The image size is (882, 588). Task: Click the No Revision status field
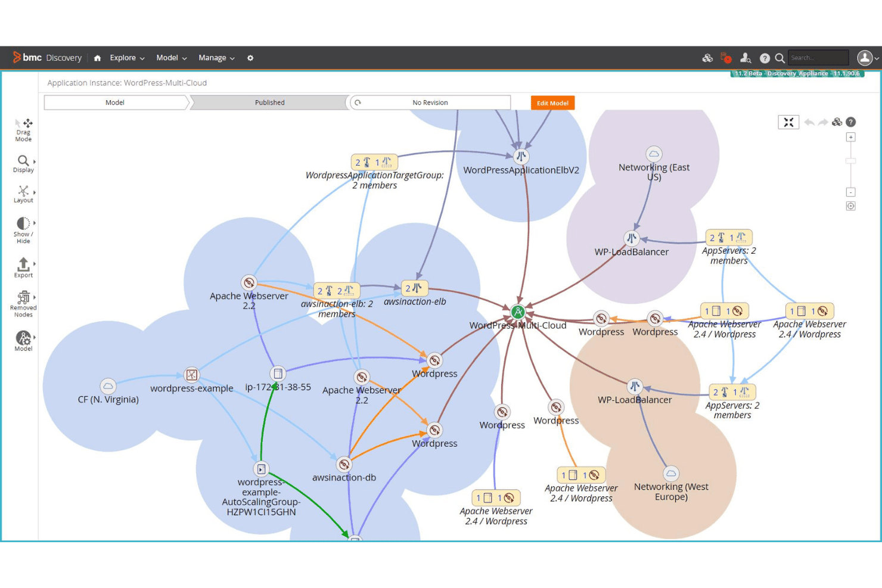pos(430,102)
